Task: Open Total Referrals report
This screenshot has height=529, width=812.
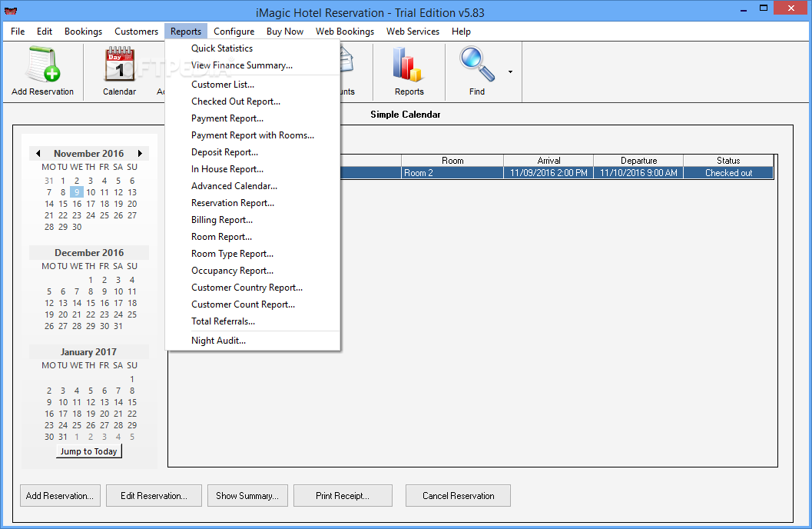Action: pyautogui.click(x=253, y=321)
